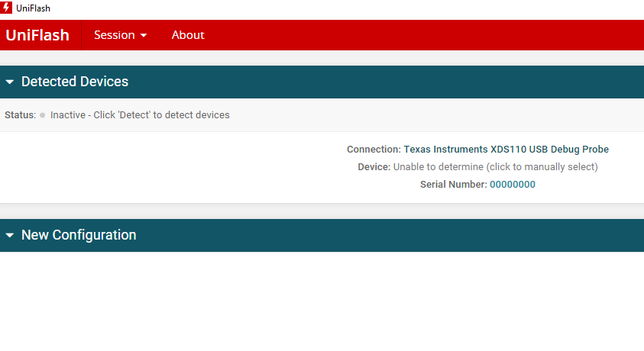Click the 'UniFlash' window title text
The image size is (644, 351).
34,8
